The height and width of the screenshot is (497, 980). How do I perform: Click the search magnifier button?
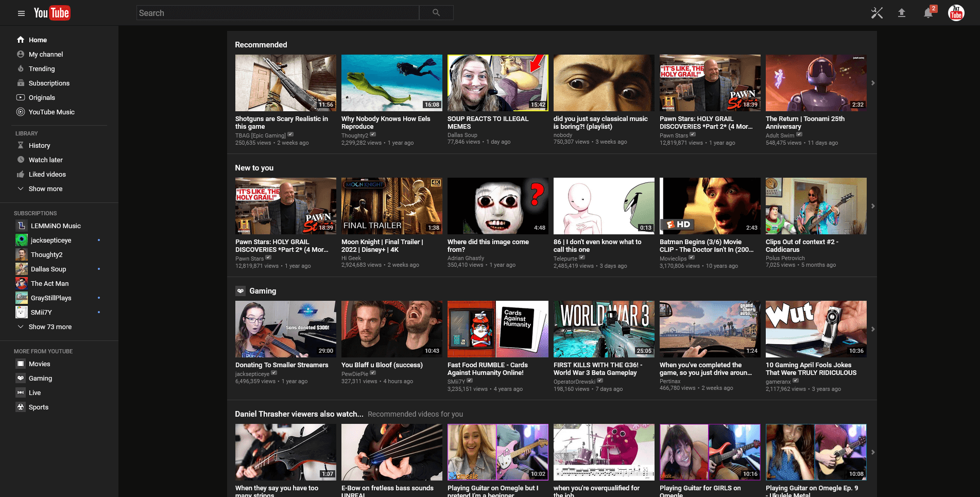pos(436,13)
